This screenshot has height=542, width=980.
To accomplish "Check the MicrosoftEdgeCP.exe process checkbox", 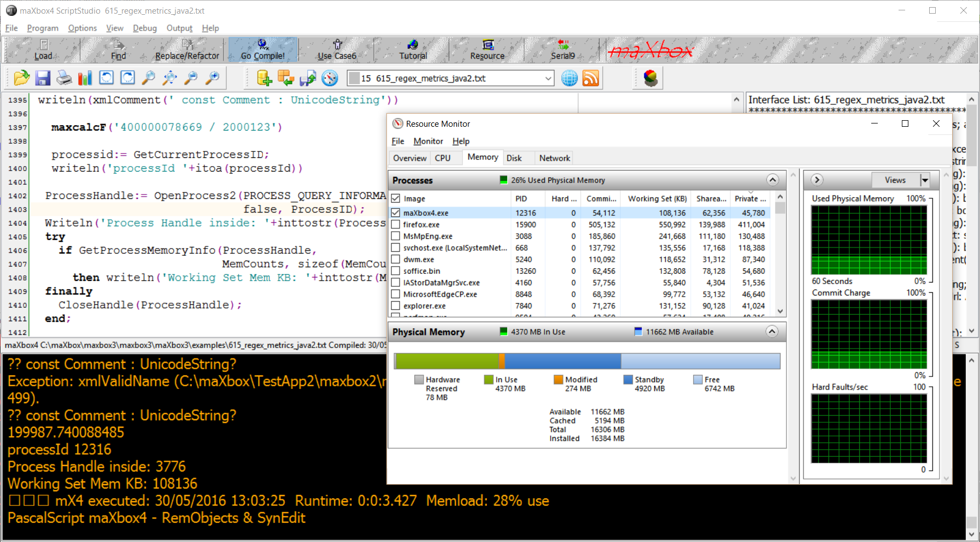I will point(396,294).
